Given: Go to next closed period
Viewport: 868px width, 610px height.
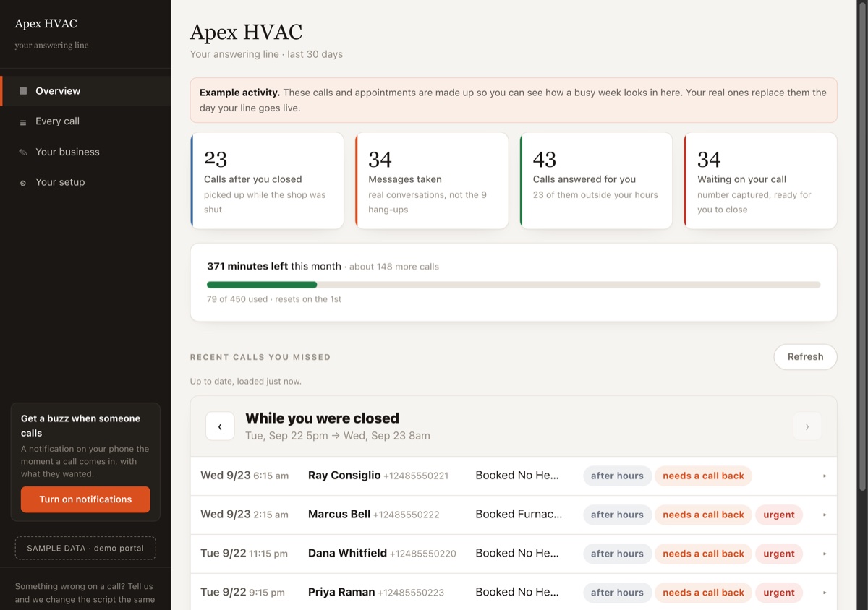Looking at the screenshot, I should point(807,426).
